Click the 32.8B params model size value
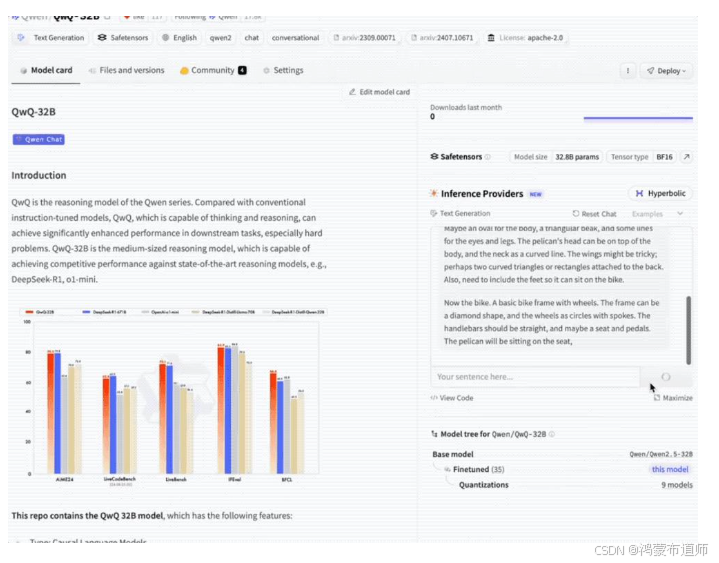 (x=577, y=157)
